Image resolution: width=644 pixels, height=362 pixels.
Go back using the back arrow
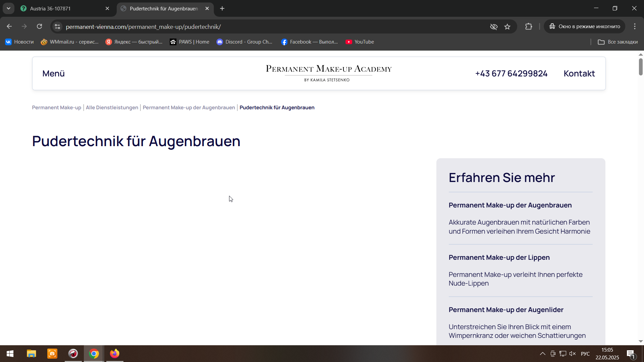[9, 26]
